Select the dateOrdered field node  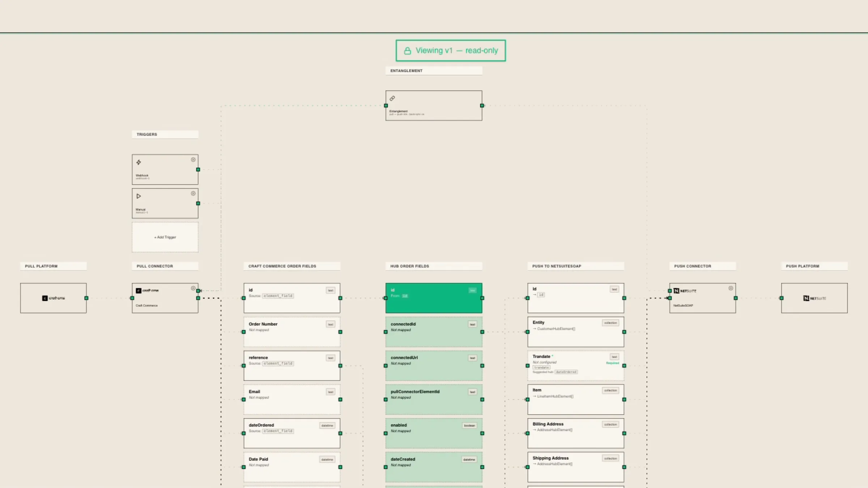click(292, 433)
